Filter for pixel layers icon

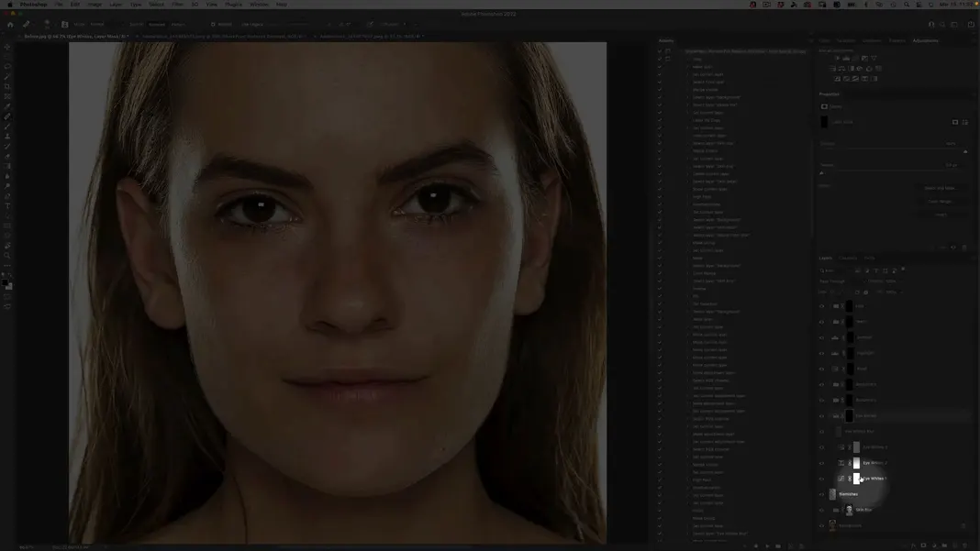click(x=857, y=270)
